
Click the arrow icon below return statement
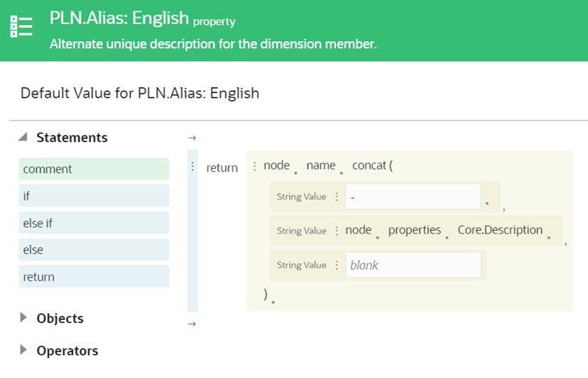pyautogui.click(x=192, y=324)
